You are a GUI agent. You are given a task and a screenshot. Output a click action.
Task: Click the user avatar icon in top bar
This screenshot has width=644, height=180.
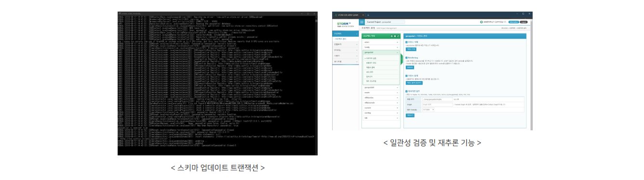tap(482, 22)
